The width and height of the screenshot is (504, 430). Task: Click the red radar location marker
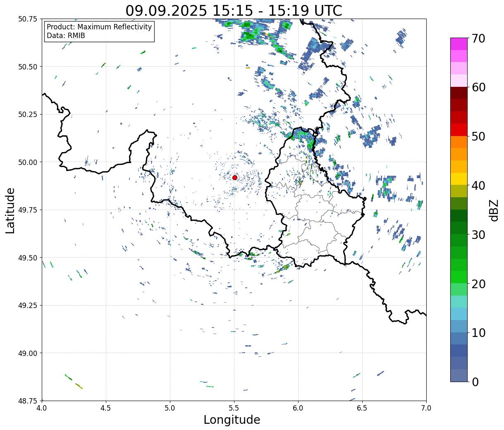(235, 177)
